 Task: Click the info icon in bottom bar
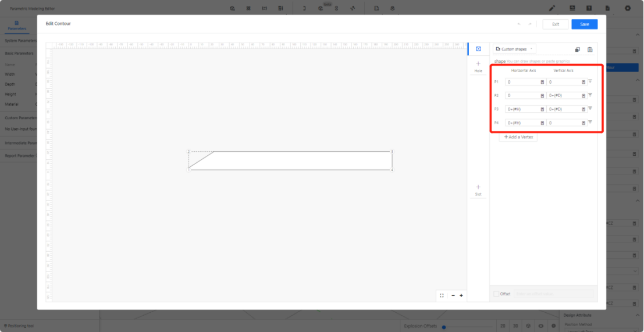[554, 326]
